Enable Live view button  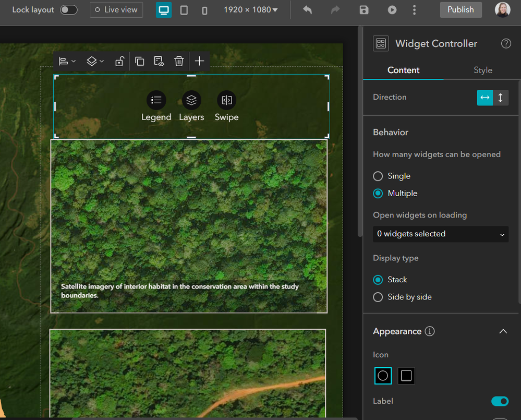click(116, 10)
